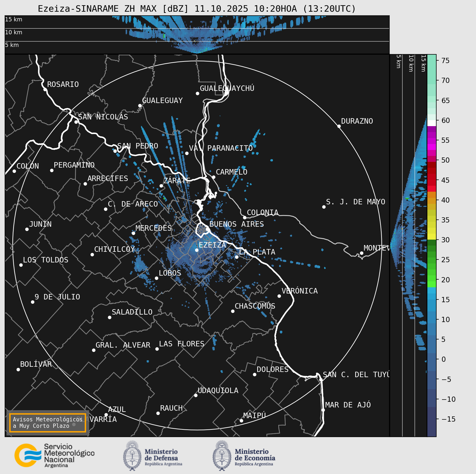476x474 pixels.
Task: Click the AZUL label
Action: (x=117, y=409)
